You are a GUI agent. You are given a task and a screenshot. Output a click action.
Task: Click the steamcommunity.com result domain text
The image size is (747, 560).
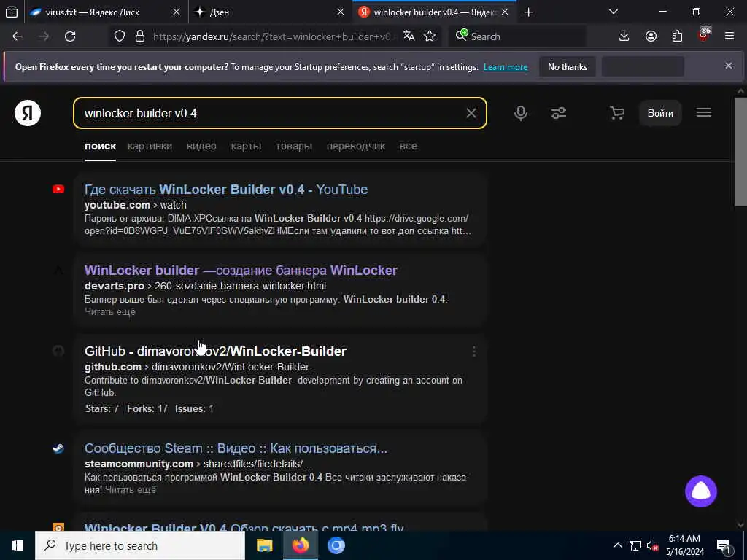click(139, 464)
